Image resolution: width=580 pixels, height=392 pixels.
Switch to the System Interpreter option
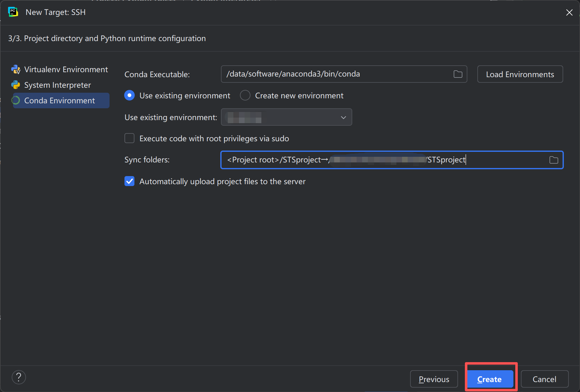tap(58, 85)
